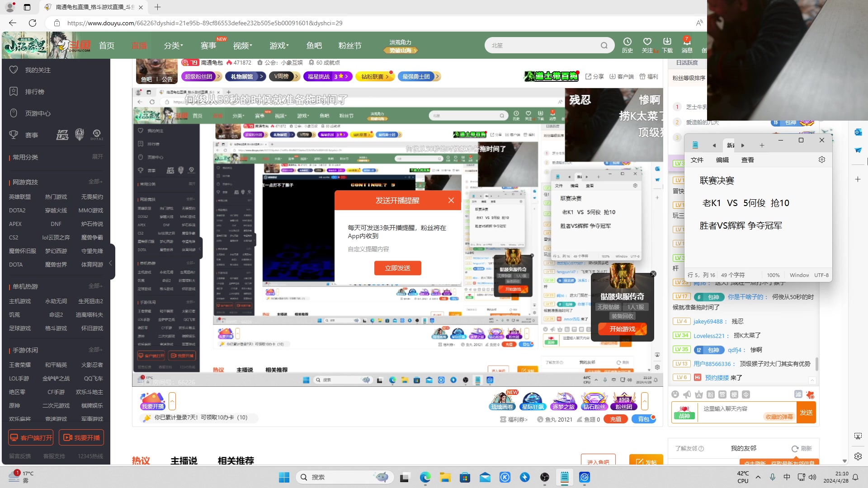Open Notepad settings gear icon

click(x=821, y=159)
